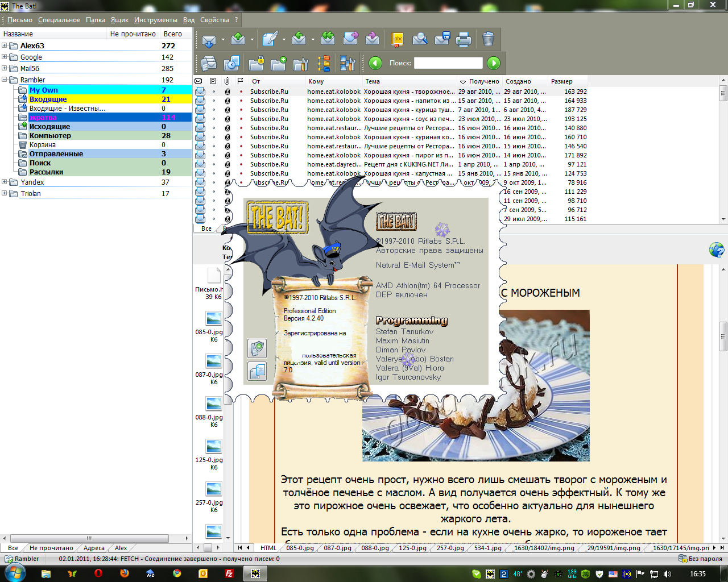
Task: Reply to the selected message
Action: pos(299,39)
